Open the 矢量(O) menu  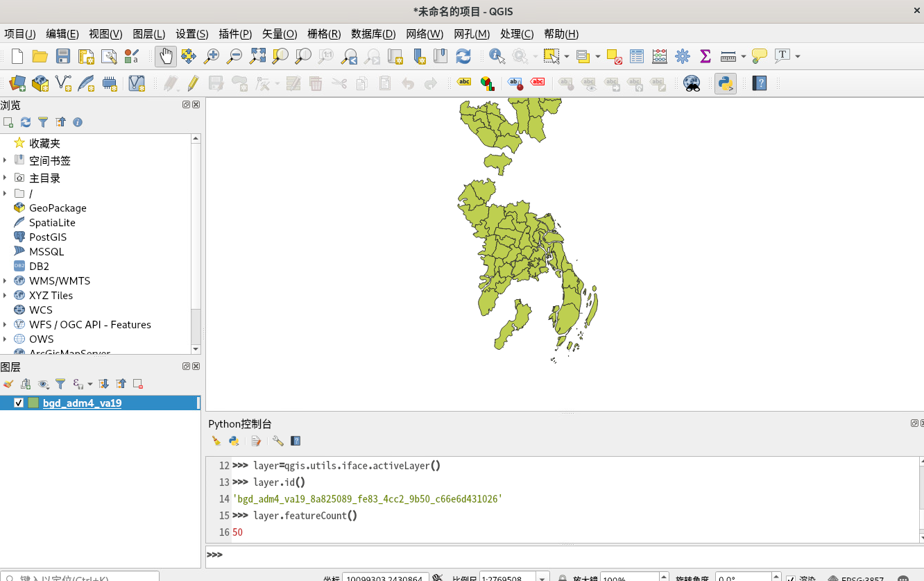coord(280,34)
